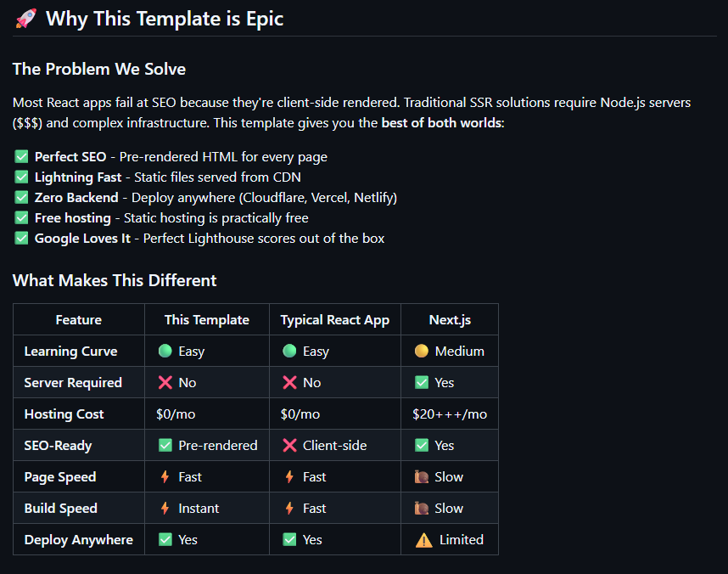Click the Next.js column header

click(450, 320)
